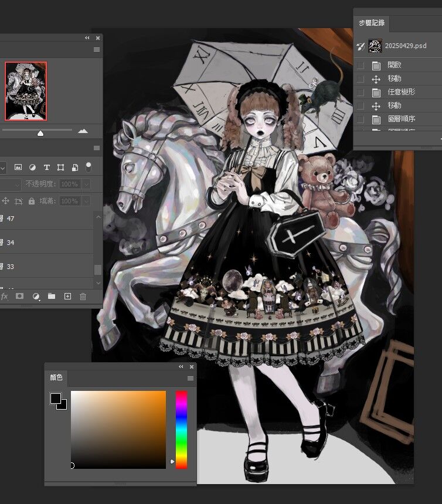442x504 pixels.
Task: Open the Color panel hamburger menu
Action: (x=191, y=379)
